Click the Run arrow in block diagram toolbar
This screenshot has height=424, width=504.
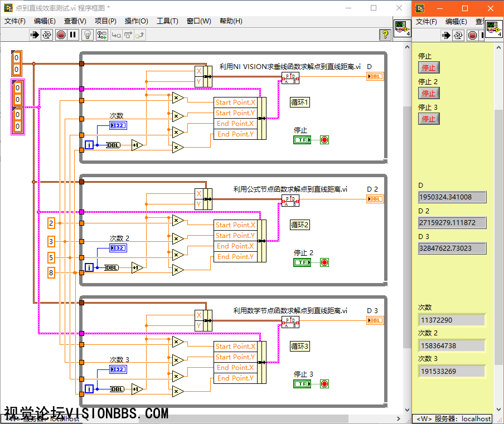35,35
